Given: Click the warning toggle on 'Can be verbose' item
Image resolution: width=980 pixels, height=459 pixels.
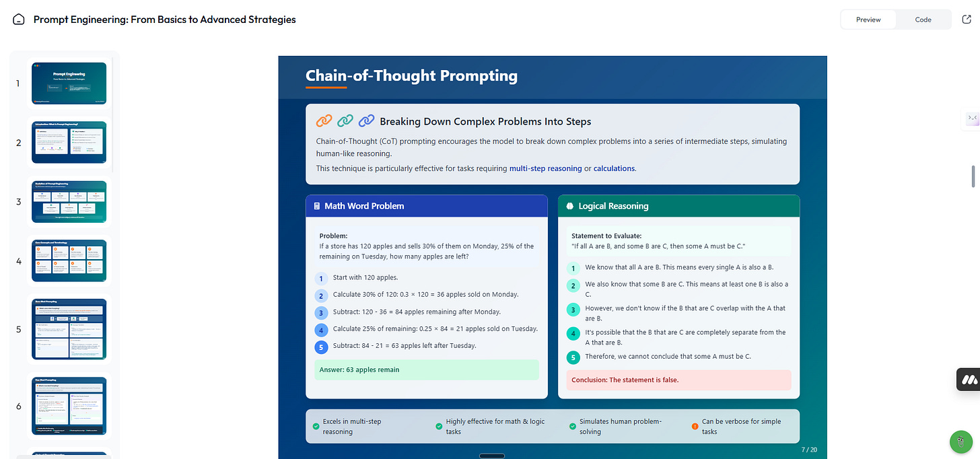Looking at the screenshot, I should 695,425.
